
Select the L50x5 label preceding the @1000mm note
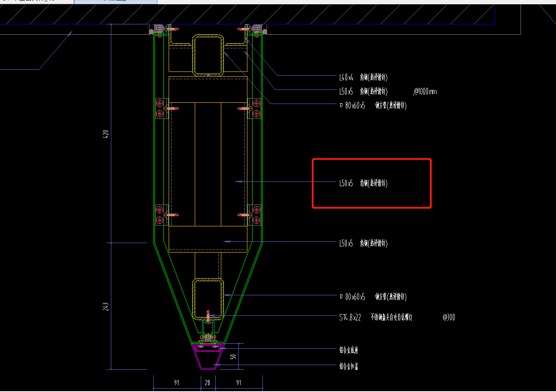pos(363,92)
